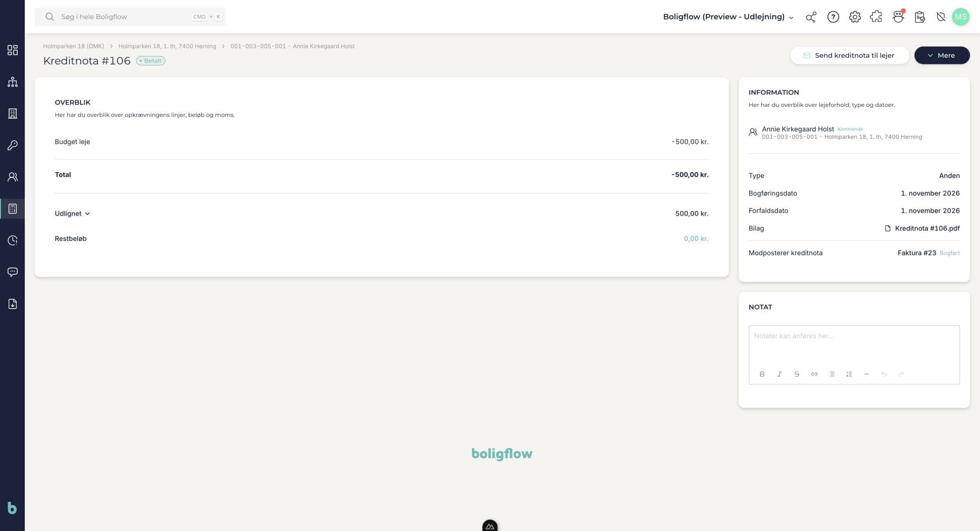Toggle italic formatting in note editor
Viewport: 980px width, 531px height.
point(779,374)
